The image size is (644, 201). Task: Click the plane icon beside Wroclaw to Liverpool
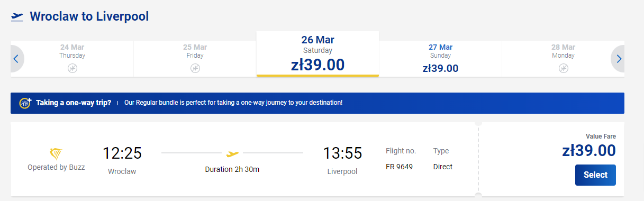pos(17,17)
